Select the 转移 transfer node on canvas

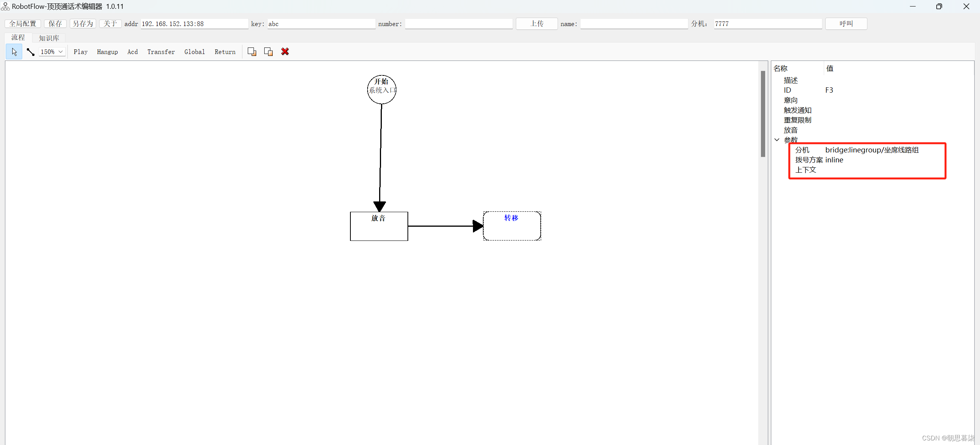(x=512, y=226)
